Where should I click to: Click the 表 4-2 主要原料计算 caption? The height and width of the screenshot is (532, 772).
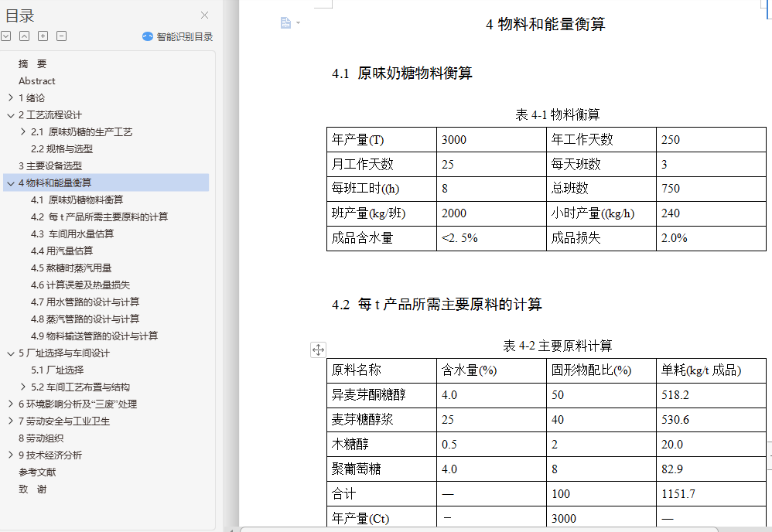557,346
